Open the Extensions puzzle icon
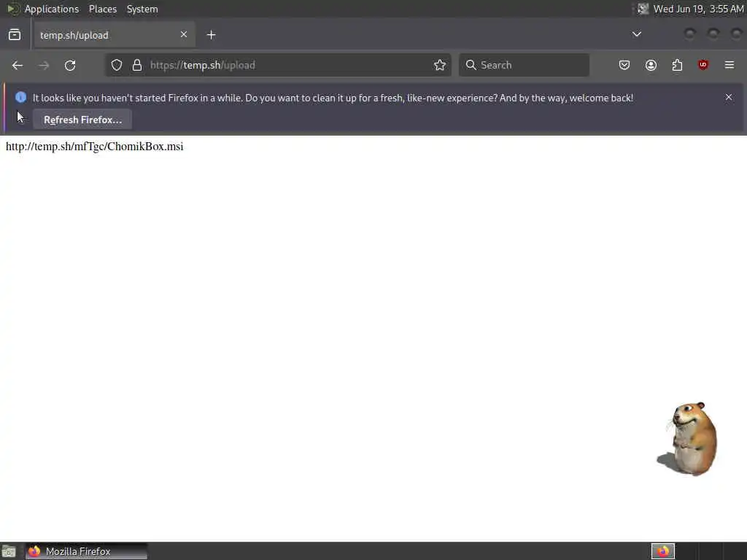 (677, 65)
